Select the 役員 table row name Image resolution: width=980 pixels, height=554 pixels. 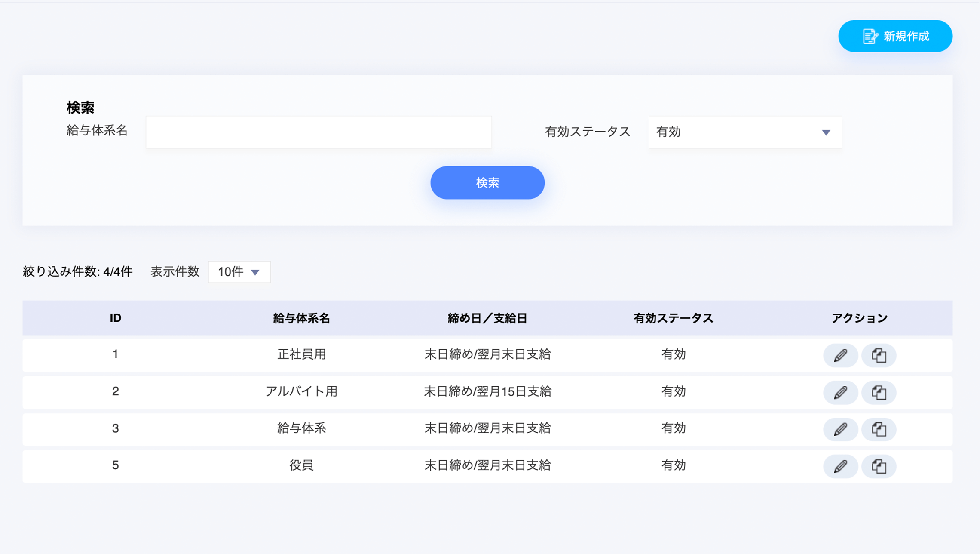[x=301, y=465]
